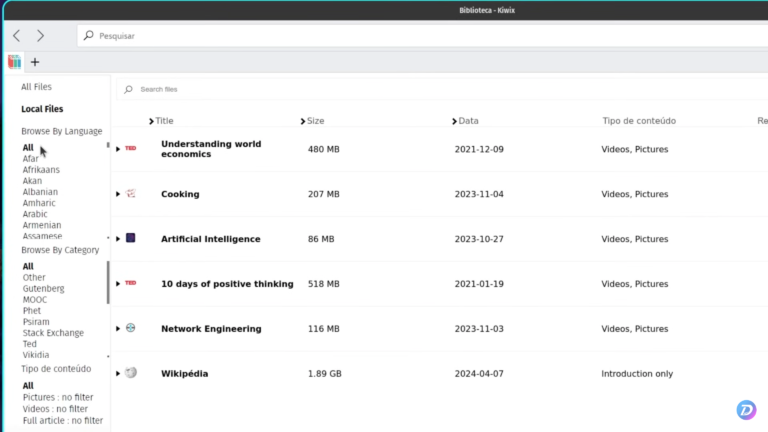
Task: Click 1.89 GB size of Wikipédia
Action: (x=325, y=374)
